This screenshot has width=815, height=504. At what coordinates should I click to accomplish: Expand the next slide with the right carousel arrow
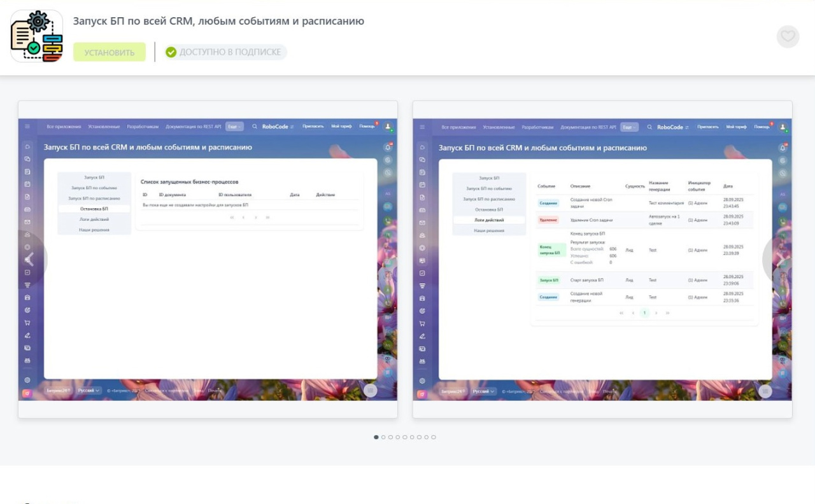point(765,260)
